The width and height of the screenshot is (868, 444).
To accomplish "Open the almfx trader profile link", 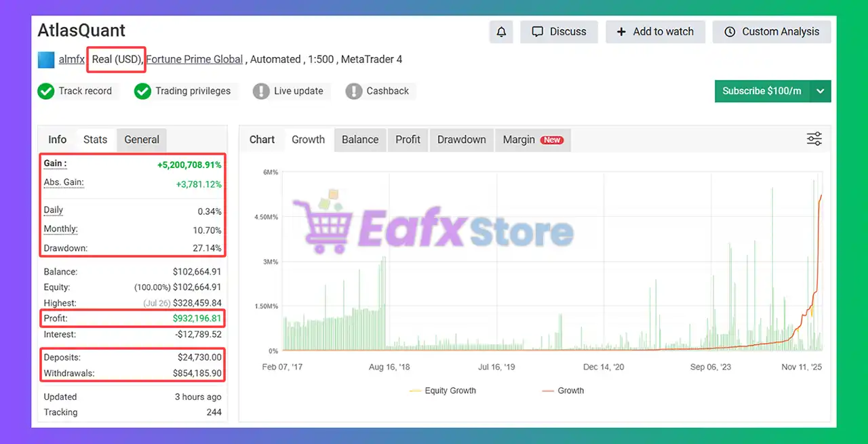I will [x=71, y=60].
